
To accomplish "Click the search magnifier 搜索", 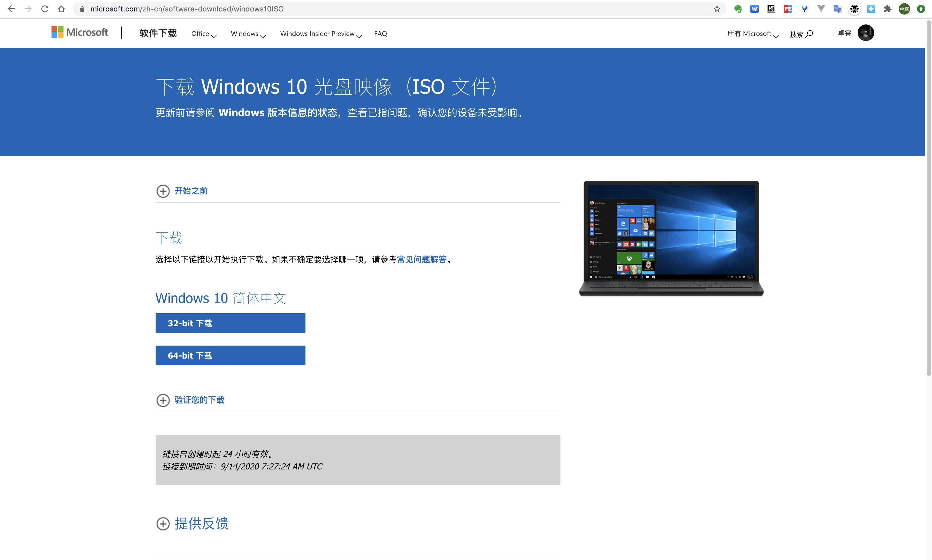I will [x=801, y=34].
